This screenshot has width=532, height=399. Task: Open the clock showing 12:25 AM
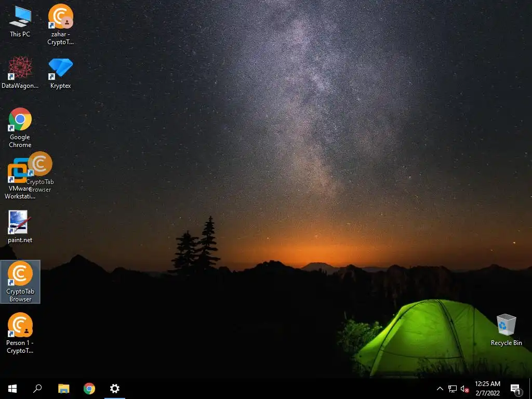487,389
